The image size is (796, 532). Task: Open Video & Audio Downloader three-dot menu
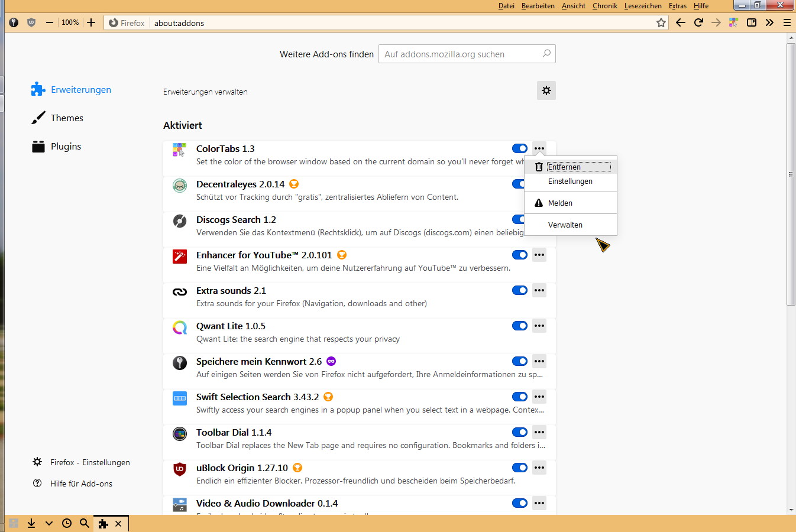539,503
